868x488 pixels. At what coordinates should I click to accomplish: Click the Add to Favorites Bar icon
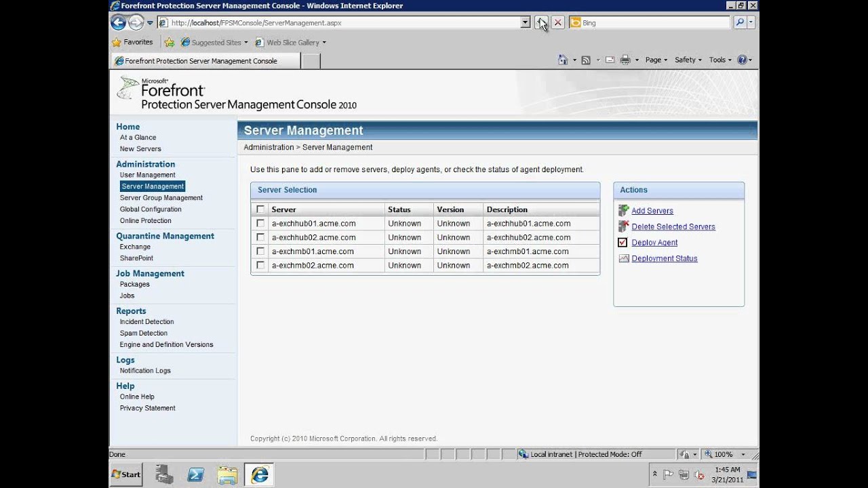170,42
